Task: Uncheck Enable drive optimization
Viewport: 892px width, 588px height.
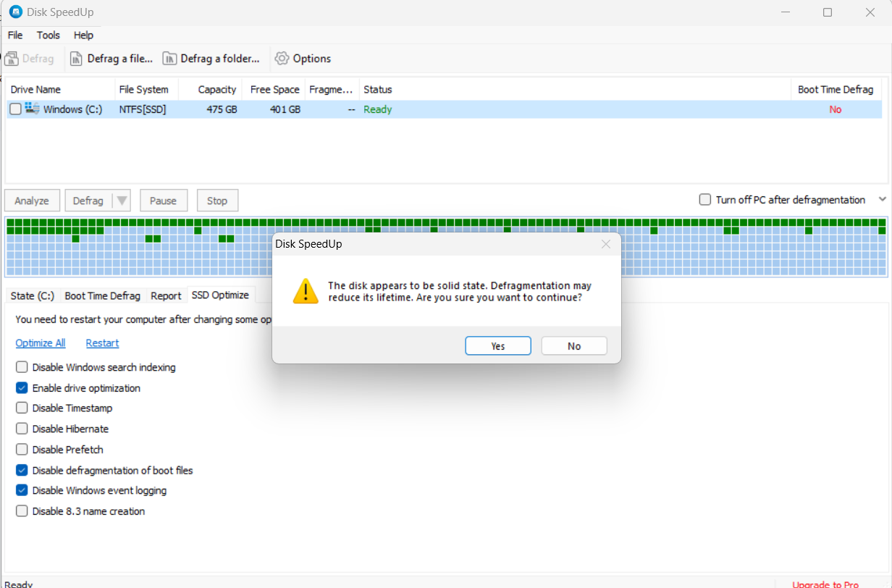Action: (x=22, y=388)
